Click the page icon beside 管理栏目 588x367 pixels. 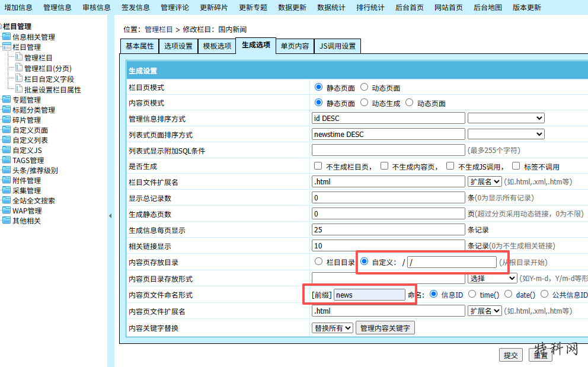[19, 57]
